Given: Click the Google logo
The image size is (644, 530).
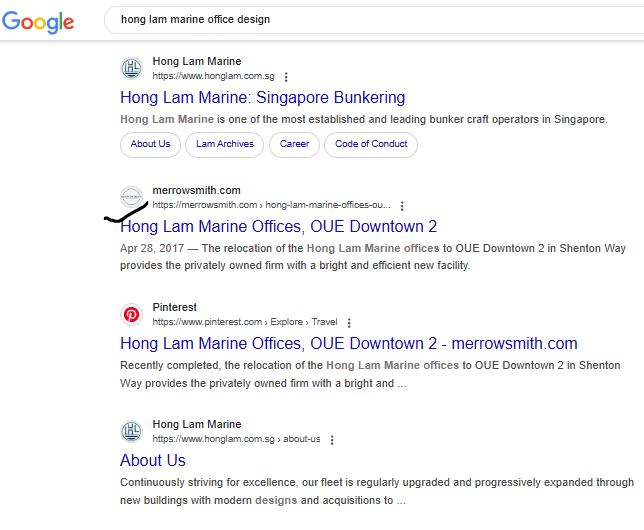Looking at the screenshot, I should tap(38, 21).
